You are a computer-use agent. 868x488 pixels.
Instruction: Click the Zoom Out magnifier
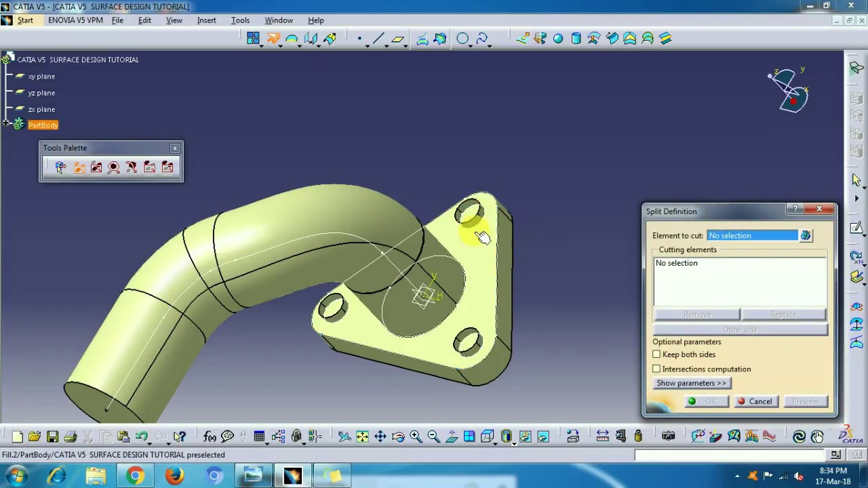tap(433, 437)
